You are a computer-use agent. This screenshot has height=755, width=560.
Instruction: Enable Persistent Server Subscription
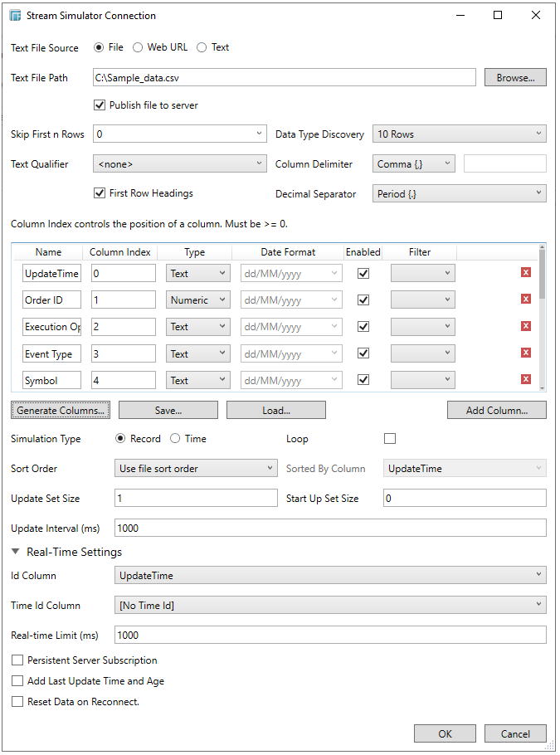click(x=18, y=660)
